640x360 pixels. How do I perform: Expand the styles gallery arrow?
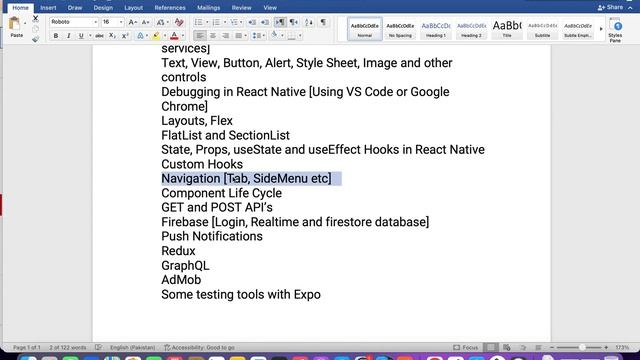[x=601, y=29]
